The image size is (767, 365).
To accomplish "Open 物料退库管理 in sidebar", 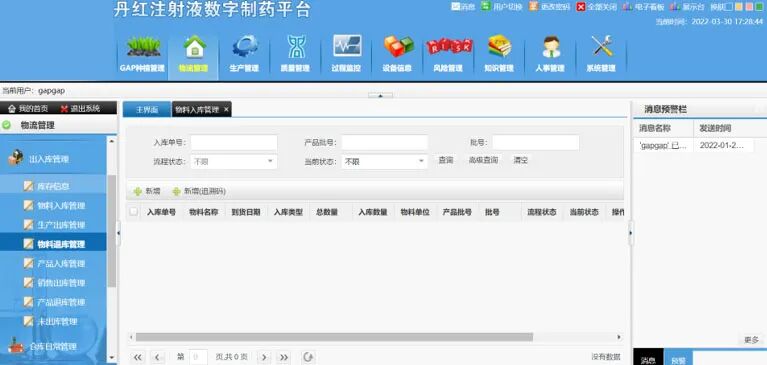I will tap(53, 244).
